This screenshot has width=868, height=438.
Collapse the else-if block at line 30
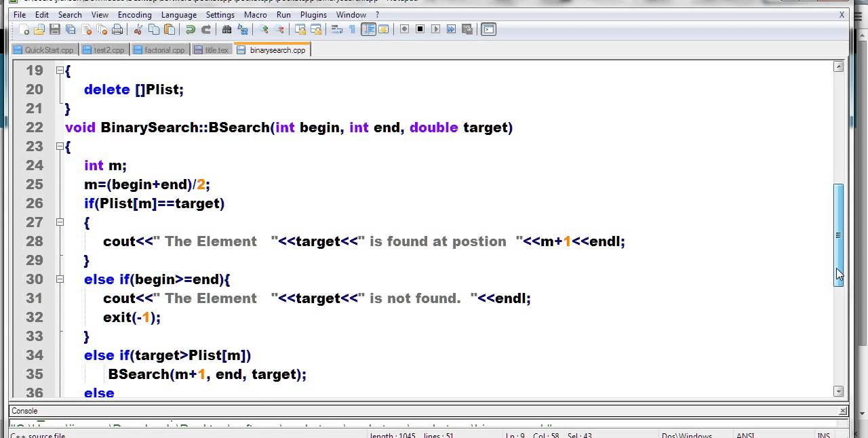(60, 279)
